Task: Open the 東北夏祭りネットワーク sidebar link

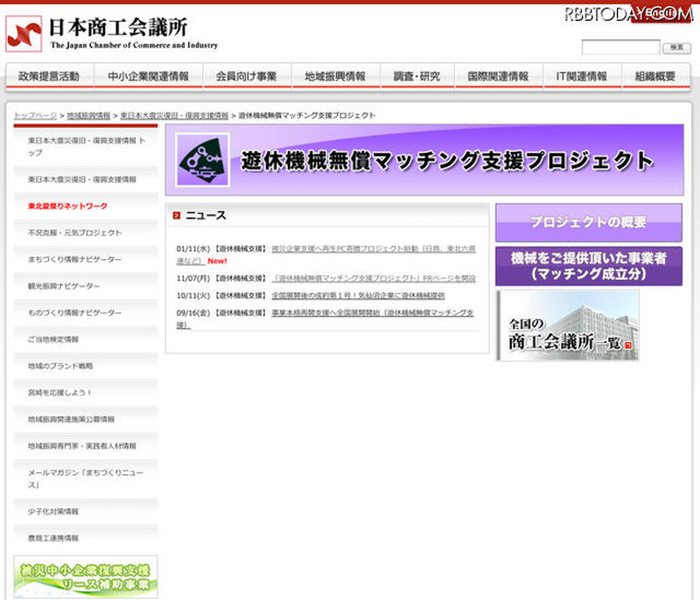Action: click(x=67, y=206)
